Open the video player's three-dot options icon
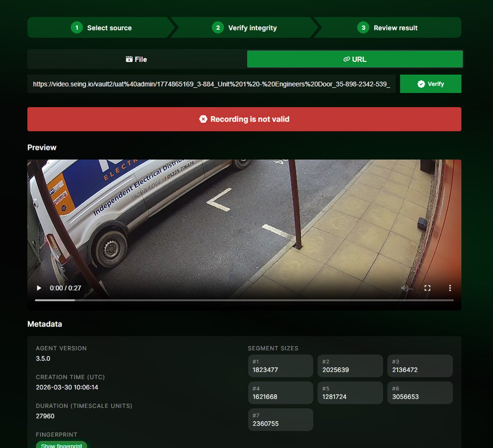493x448 pixels. [x=450, y=287]
